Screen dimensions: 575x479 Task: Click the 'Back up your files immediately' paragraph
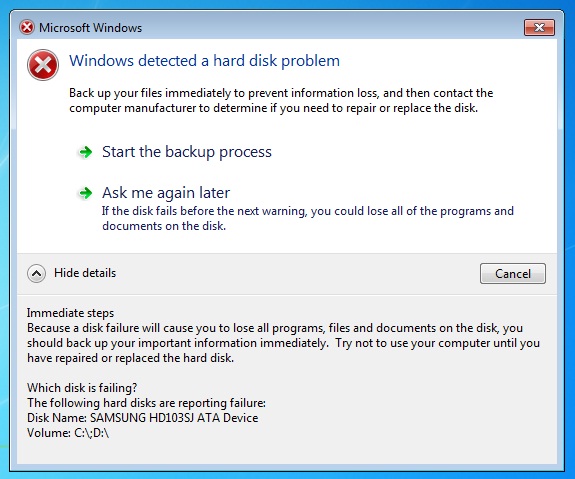coord(281,100)
